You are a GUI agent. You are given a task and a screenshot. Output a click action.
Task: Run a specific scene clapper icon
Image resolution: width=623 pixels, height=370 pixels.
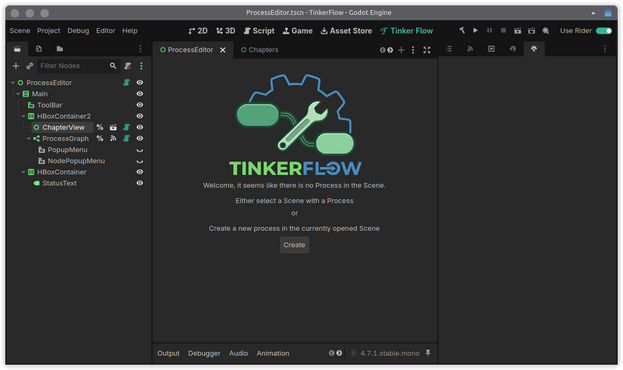531,30
